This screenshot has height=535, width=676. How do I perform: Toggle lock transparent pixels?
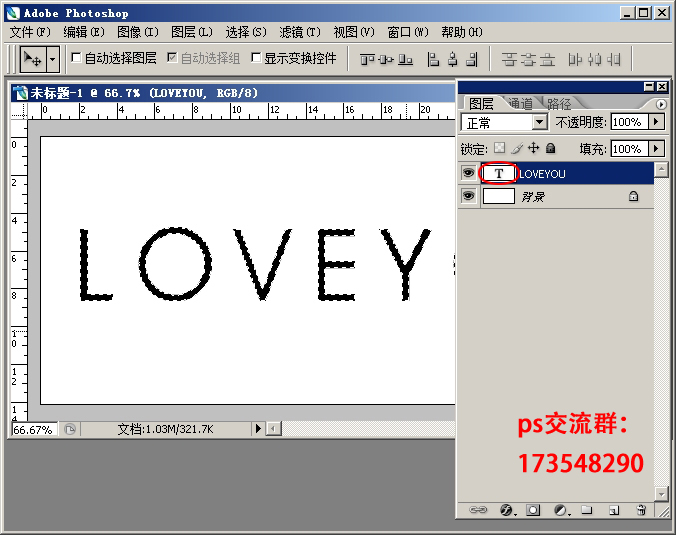[499, 148]
